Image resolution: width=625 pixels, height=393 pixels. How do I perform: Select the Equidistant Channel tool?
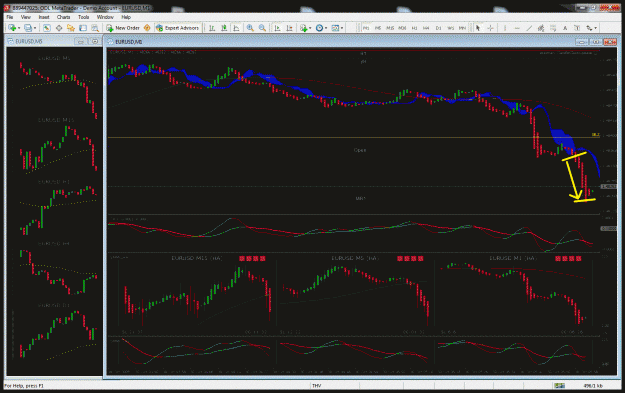tap(541, 28)
